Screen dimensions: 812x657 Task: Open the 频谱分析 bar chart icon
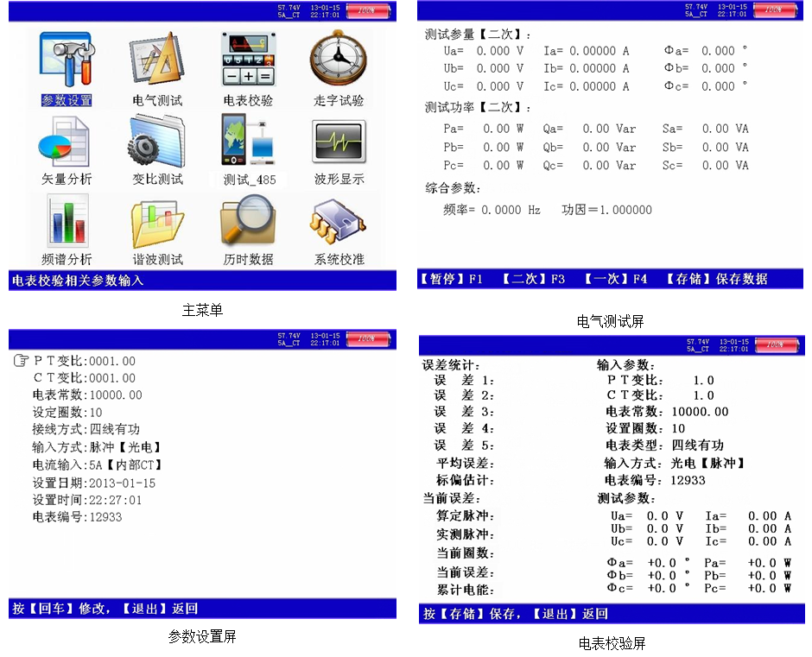66,220
